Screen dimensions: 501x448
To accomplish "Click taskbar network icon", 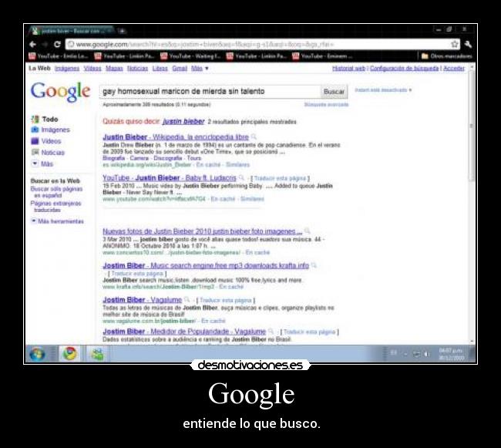I will [416, 354].
